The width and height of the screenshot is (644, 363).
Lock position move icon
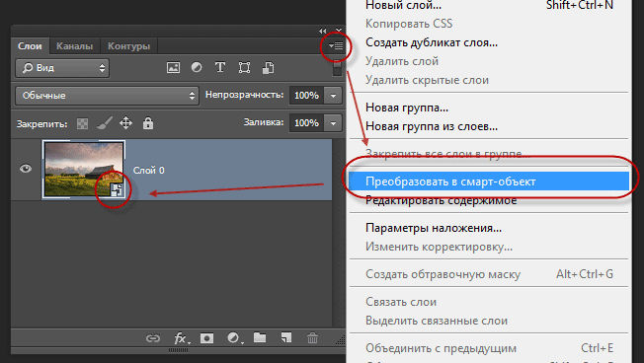[125, 123]
